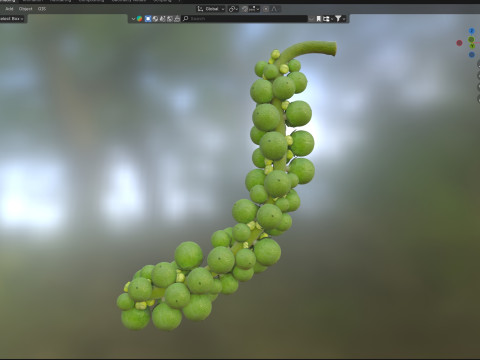Click the Search input field

point(244,19)
